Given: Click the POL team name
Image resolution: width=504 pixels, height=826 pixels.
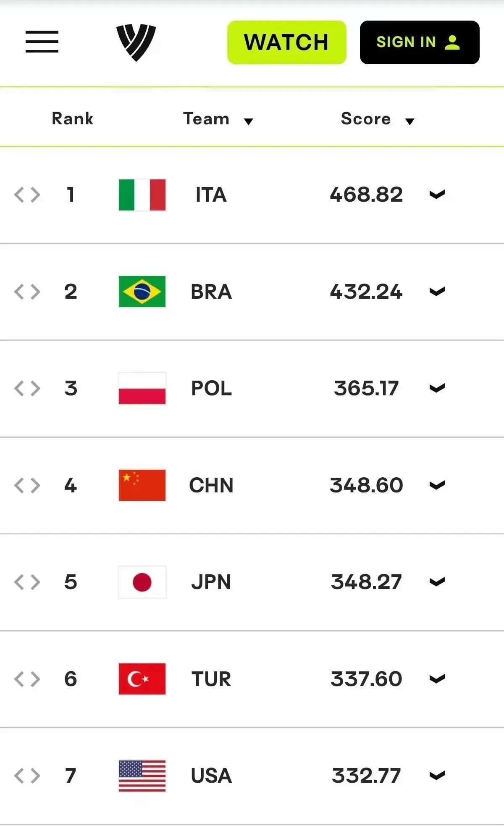Looking at the screenshot, I should pyautogui.click(x=211, y=389).
